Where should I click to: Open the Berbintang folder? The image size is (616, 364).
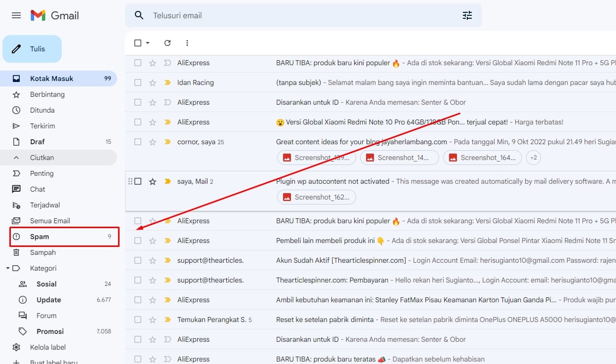[58, 94]
